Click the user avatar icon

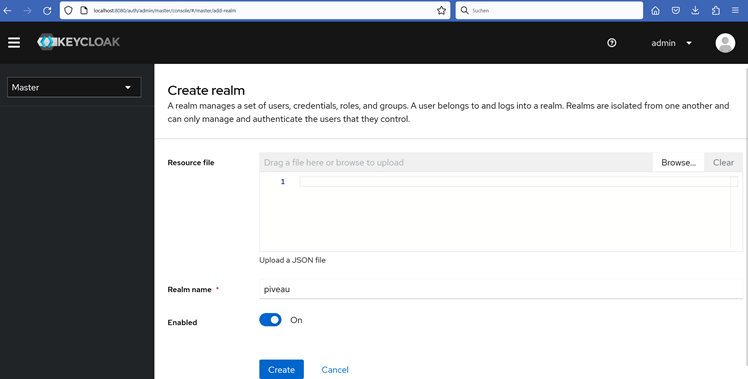pos(725,43)
